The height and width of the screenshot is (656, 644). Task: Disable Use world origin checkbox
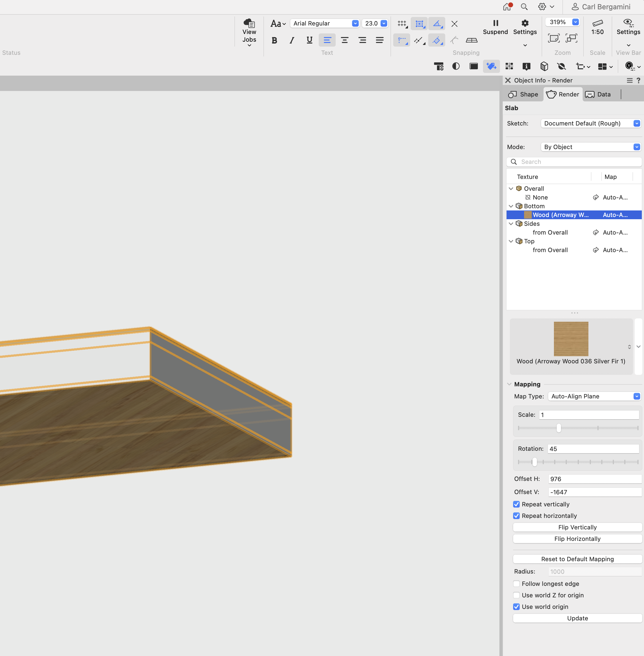(516, 606)
